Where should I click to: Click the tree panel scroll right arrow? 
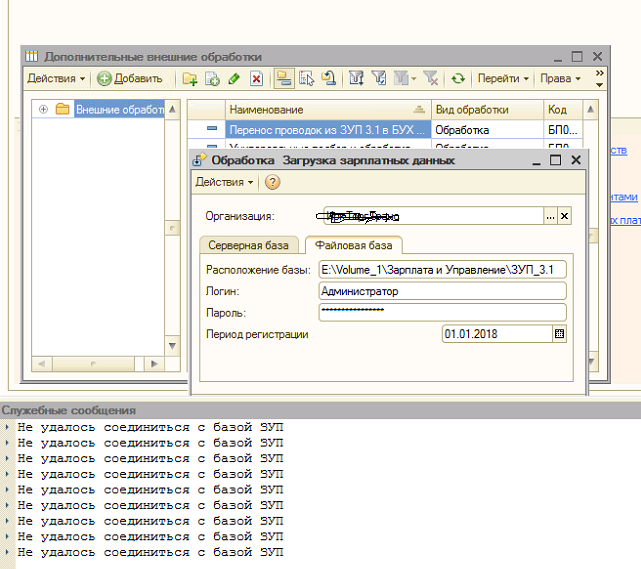point(154,363)
